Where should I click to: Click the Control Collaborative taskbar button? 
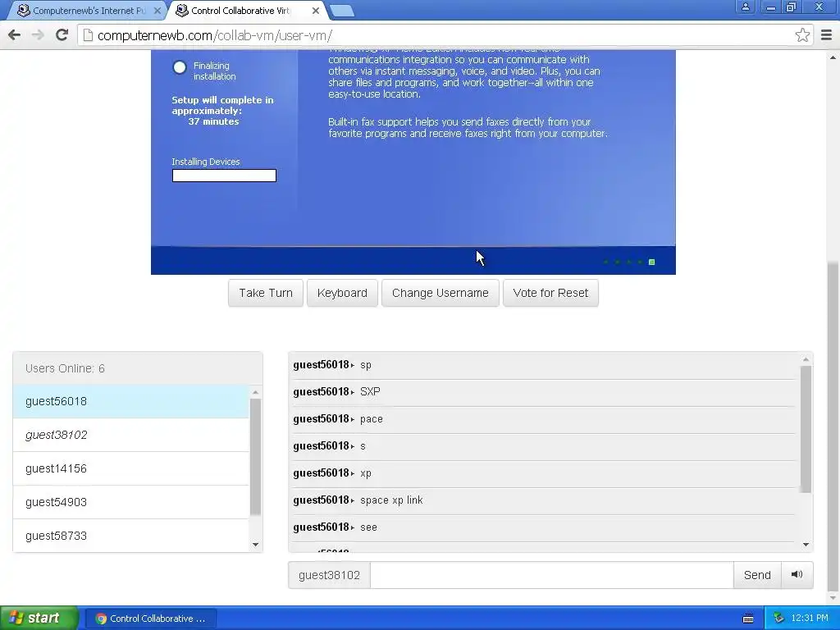coord(151,619)
